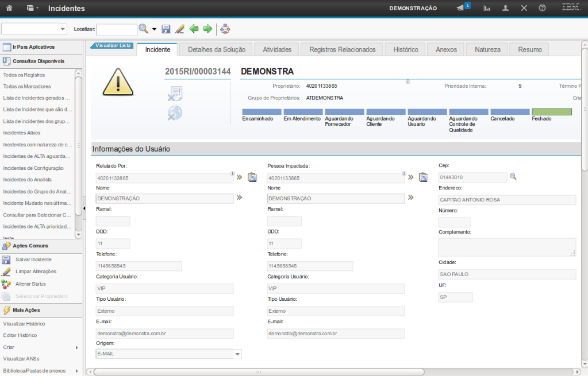Click into the Localizar search field
Screen dimensions: 588x376
pyautogui.click(x=117, y=29)
